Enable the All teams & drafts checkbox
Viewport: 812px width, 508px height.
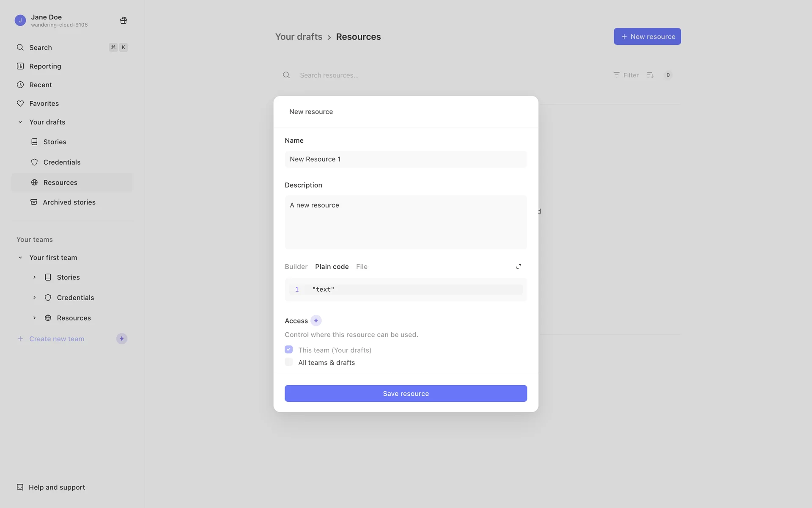pyautogui.click(x=289, y=362)
